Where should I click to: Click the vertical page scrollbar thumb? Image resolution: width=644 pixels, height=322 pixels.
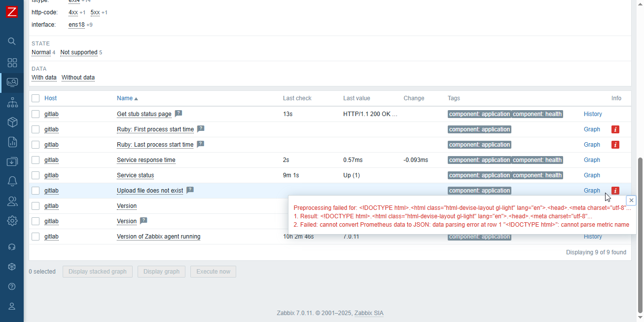640,236
